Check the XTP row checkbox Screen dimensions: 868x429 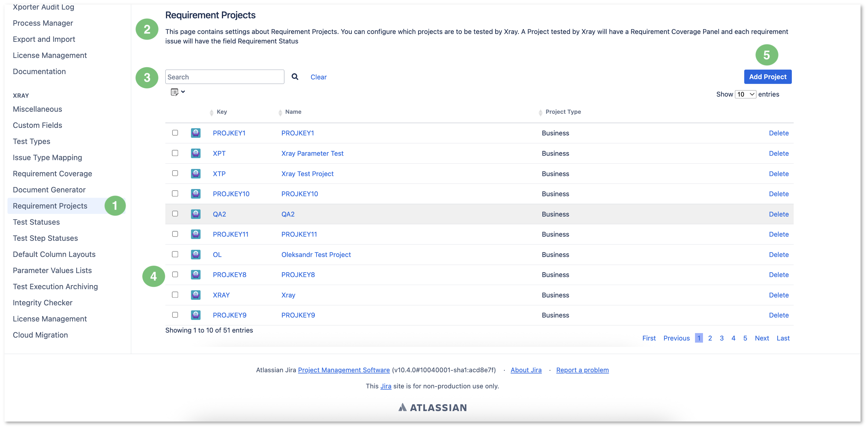pyautogui.click(x=175, y=173)
